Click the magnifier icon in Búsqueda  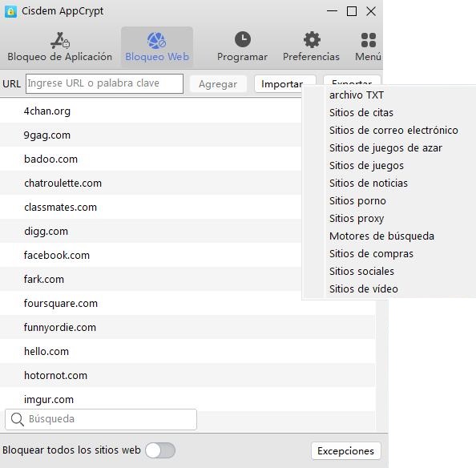tap(17, 419)
